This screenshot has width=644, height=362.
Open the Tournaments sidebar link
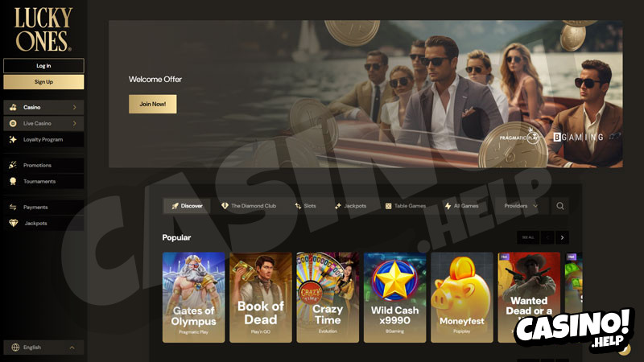click(x=43, y=181)
